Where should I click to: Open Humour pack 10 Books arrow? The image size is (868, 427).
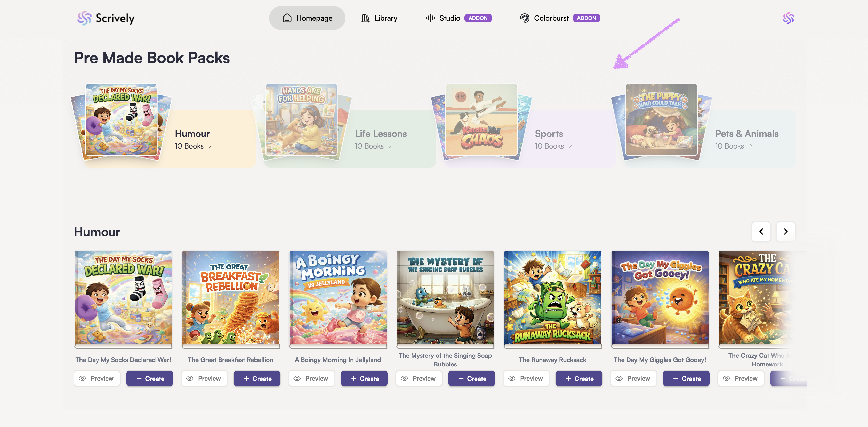[209, 146]
